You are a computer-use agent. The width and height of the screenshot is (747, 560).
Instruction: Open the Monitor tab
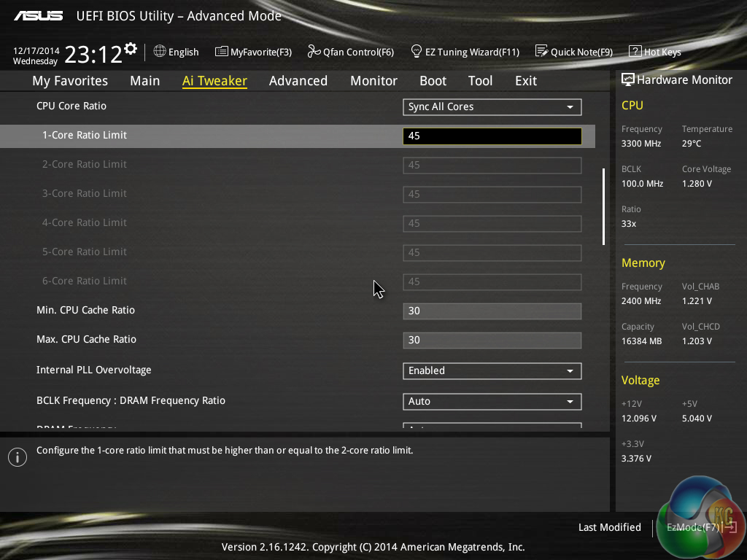374,81
